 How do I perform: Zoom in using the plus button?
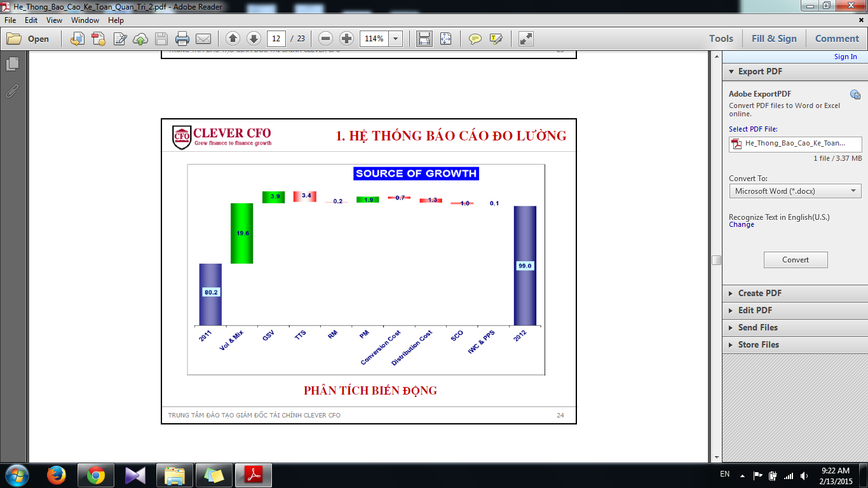point(346,39)
